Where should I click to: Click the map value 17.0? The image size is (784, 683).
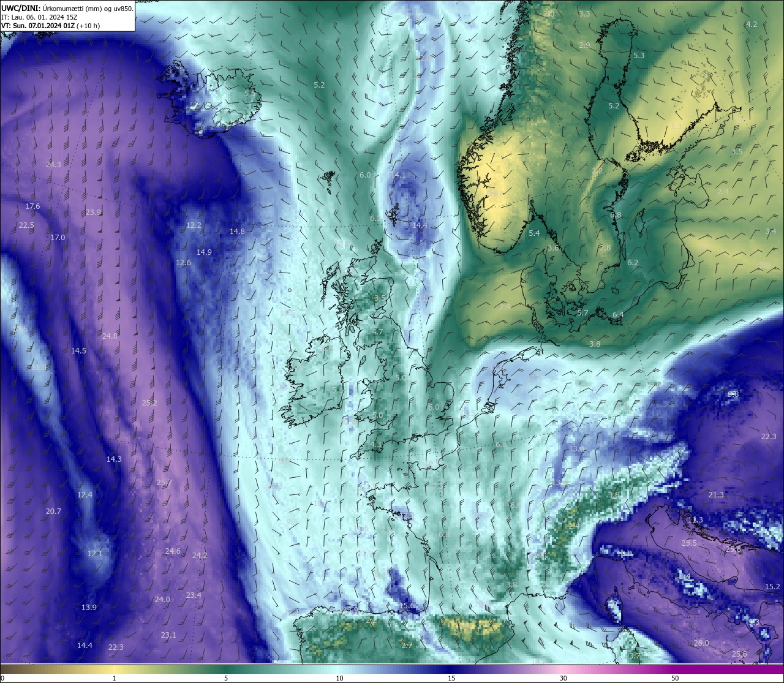58,237
